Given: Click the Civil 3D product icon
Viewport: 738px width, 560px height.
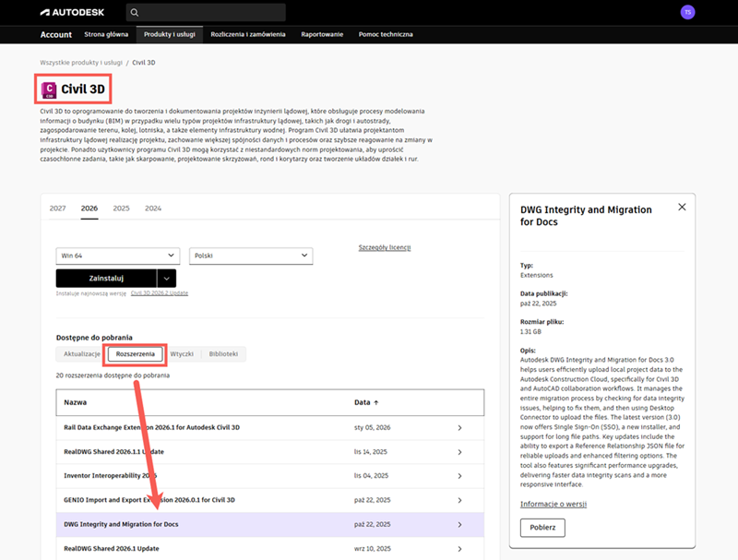Looking at the screenshot, I should pyautogui.click(x=49, y=89).
